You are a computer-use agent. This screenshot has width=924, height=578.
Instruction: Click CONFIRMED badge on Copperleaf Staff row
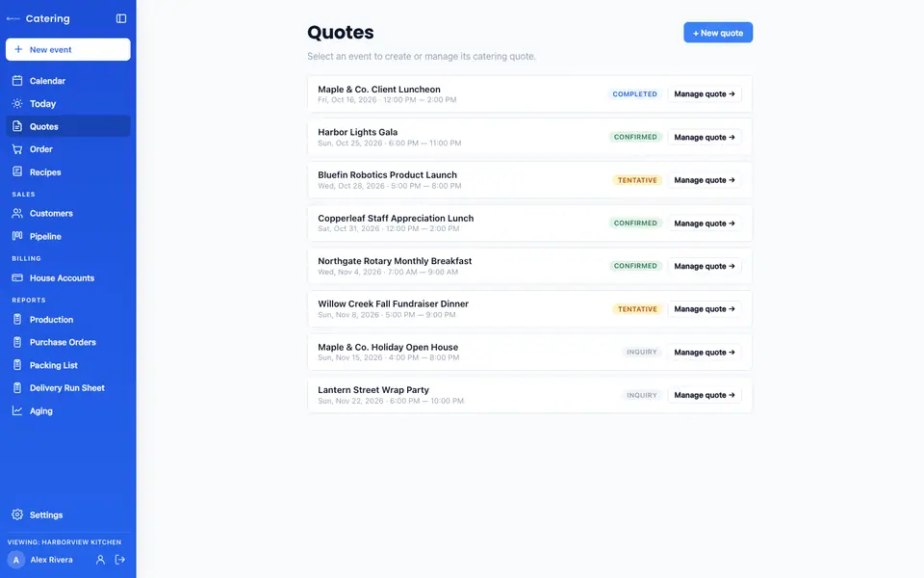coord(635,223)
